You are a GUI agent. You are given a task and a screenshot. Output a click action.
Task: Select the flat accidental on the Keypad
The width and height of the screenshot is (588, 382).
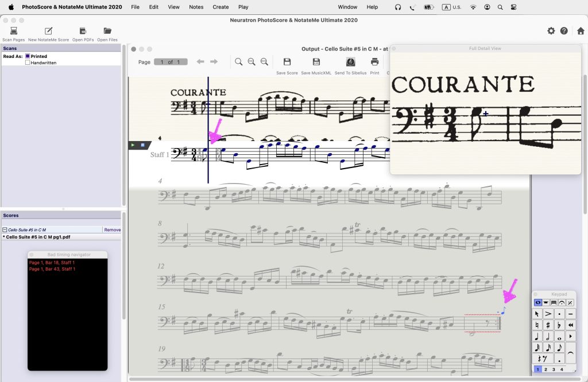560,325
